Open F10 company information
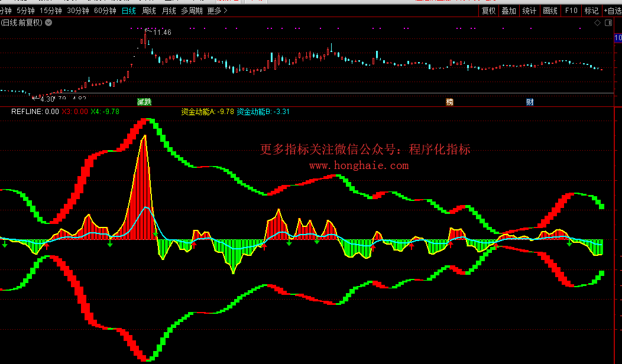The image size is (622, 364). (x=571, y=11)
